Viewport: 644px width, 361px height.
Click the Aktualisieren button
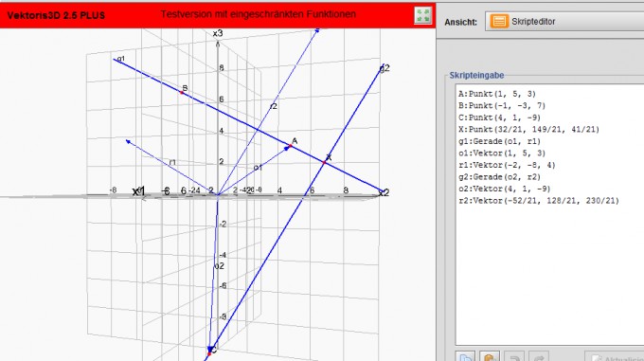tap(615, 357)
